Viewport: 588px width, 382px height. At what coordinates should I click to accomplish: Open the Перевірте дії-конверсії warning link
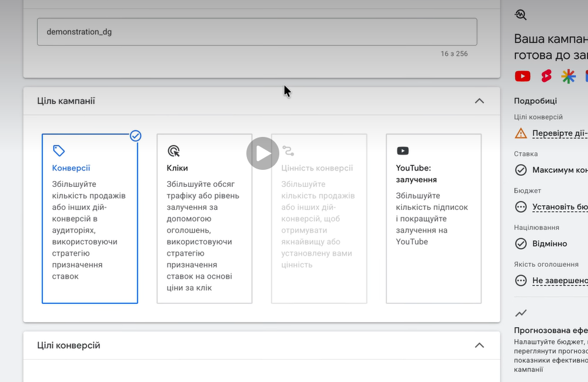click(x=560, y=133)
